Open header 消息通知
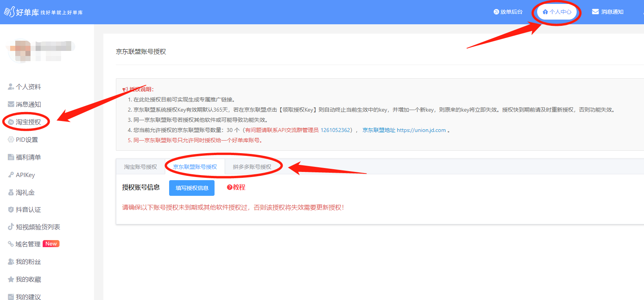Viewport: 644px width, 300px height. pos(608,12)
